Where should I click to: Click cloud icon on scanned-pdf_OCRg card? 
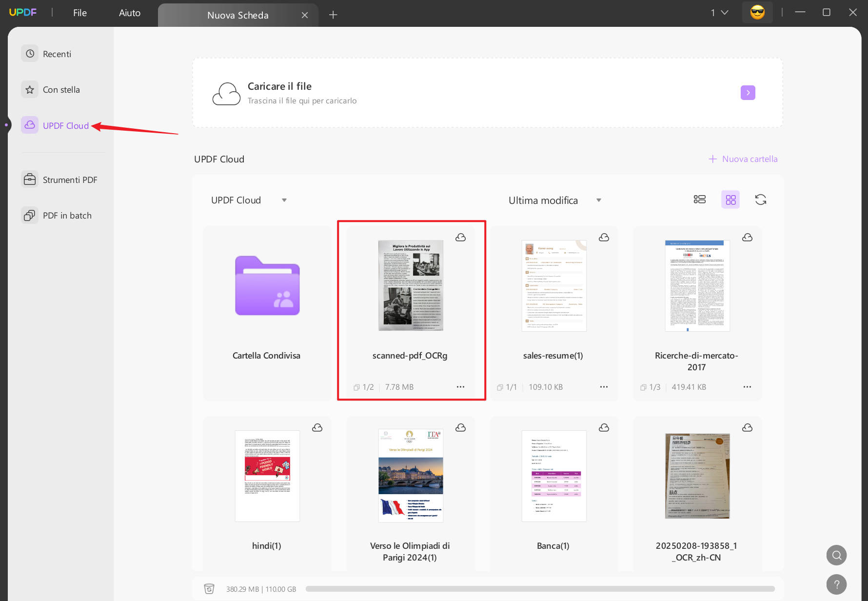tap(460, 237)
